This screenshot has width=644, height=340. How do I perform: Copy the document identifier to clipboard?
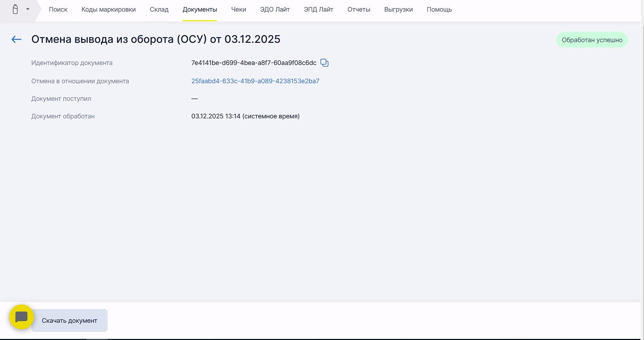[x=324, y=63]
